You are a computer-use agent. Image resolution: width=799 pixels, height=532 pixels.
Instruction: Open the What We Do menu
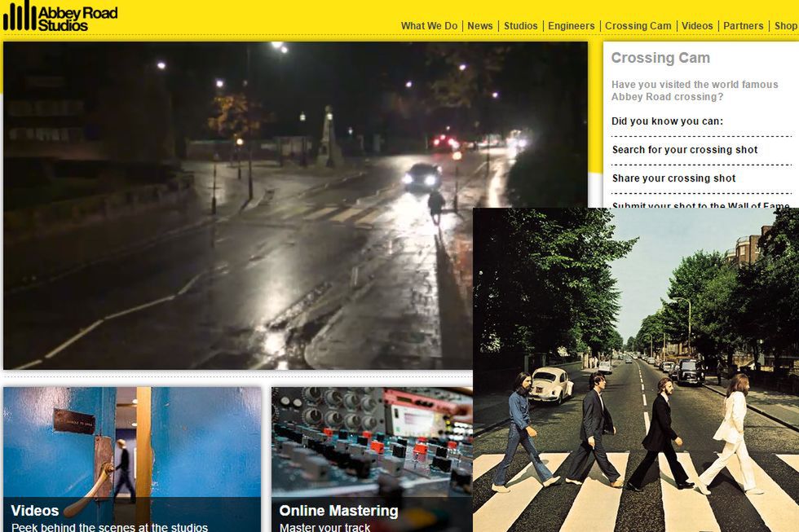tap(429, 26)
